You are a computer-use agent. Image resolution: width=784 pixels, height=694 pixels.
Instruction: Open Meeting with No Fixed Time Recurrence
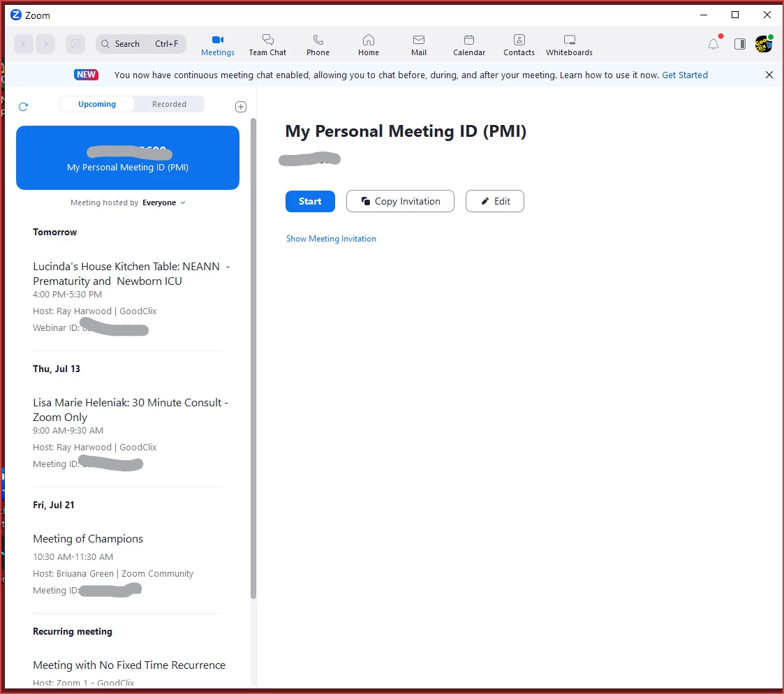click(129, 665)
